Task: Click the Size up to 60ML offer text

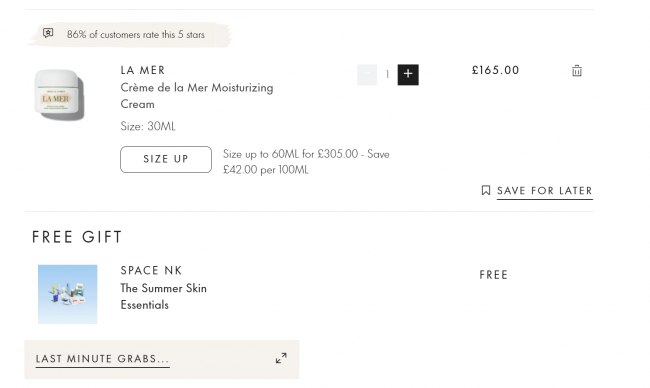Action: coord(306,162)
